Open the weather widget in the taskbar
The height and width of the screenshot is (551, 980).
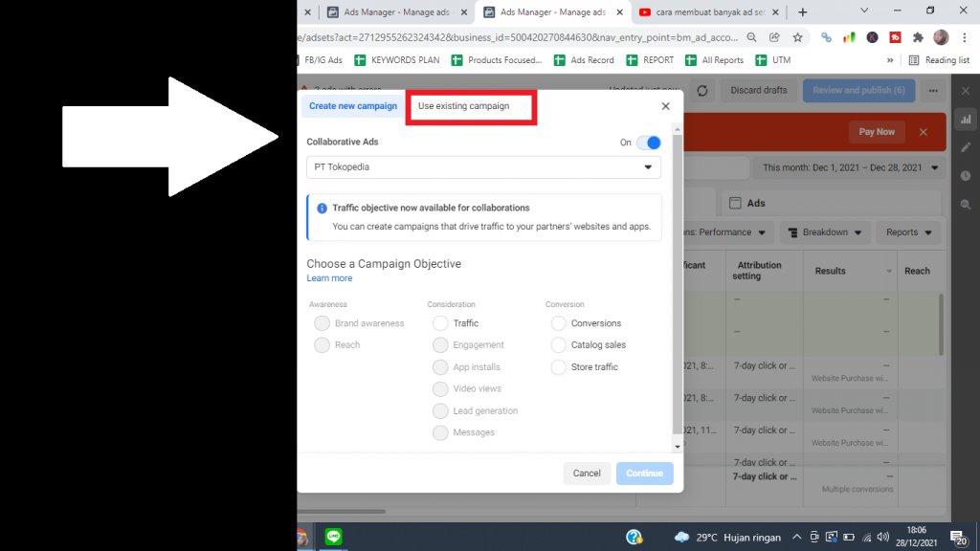[x=727, y=538]
